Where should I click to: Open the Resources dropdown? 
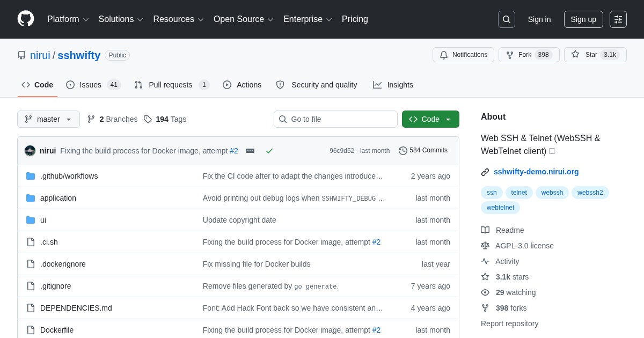pyautogui.click(x=179, y=19)
